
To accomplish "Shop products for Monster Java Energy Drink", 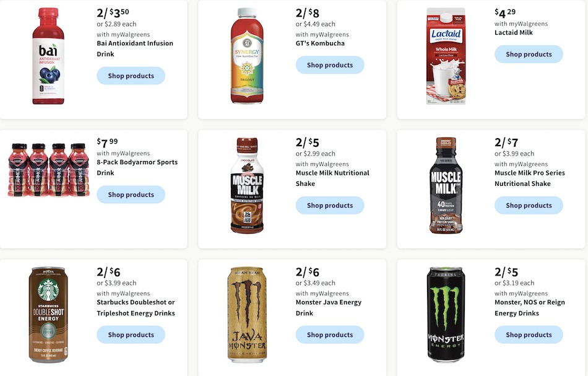I will tap(330, 334).
